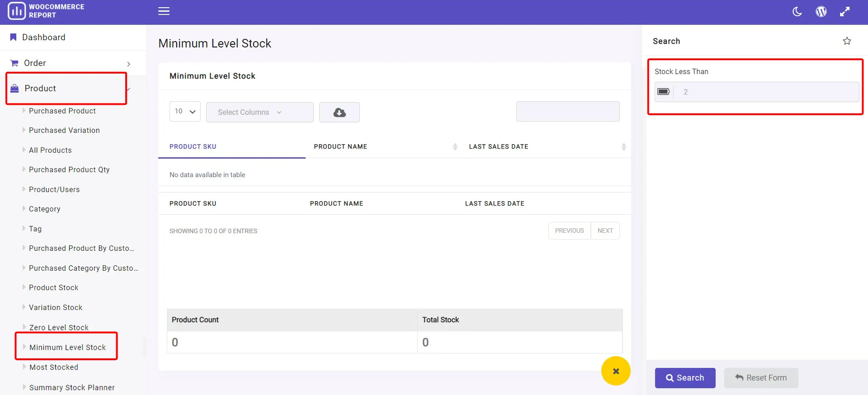Viewport: 868px width, 395px height.
Task: Open Product/Users report
Action: [54, 189]
